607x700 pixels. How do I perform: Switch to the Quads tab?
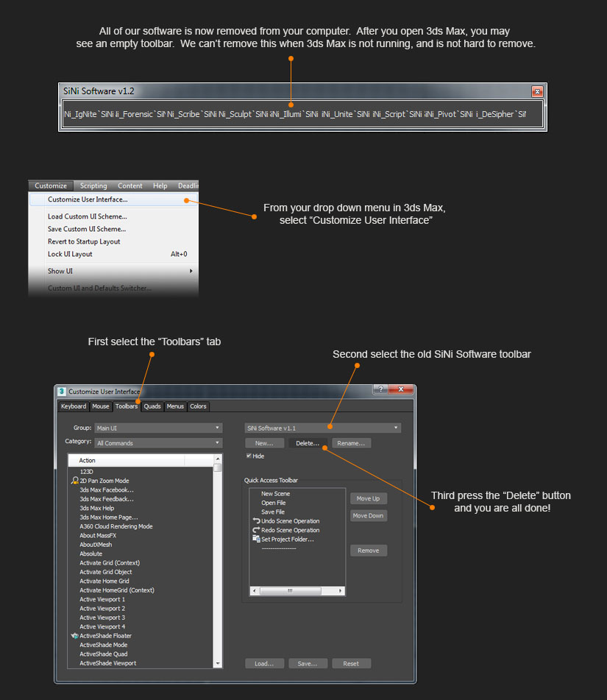(x=152, y=406)
